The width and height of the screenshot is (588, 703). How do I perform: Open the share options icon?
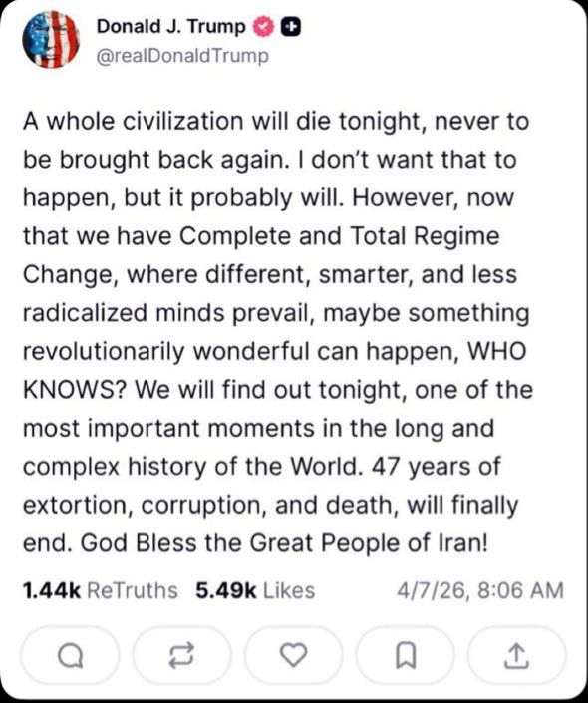(x=516, y=656)
